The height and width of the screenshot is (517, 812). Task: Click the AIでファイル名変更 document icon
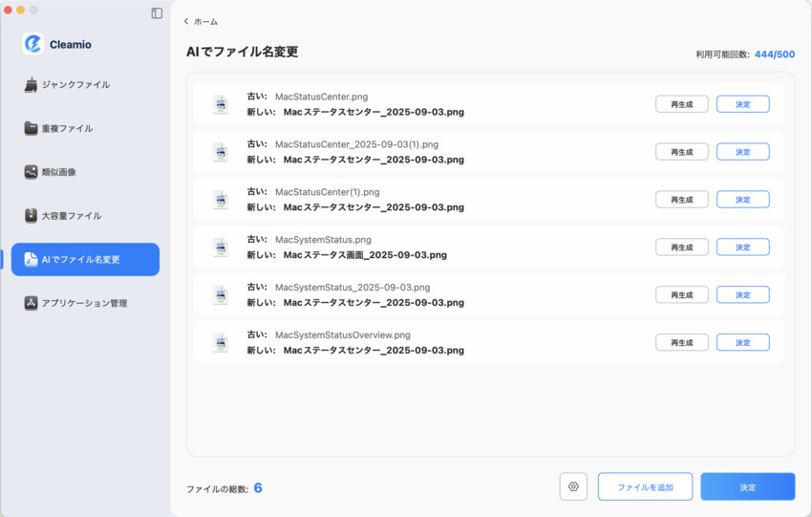point(32,259)
